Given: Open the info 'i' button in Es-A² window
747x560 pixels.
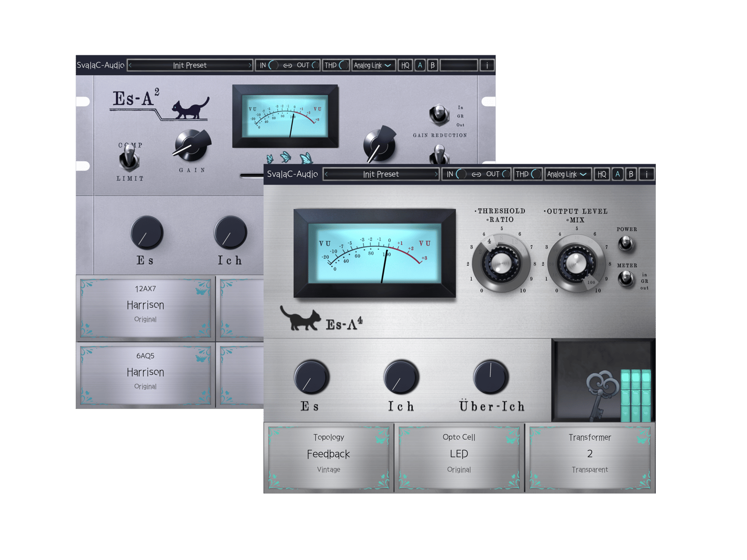Looking at the screenshot, I should pyautogui.click(x=487, y=65).
